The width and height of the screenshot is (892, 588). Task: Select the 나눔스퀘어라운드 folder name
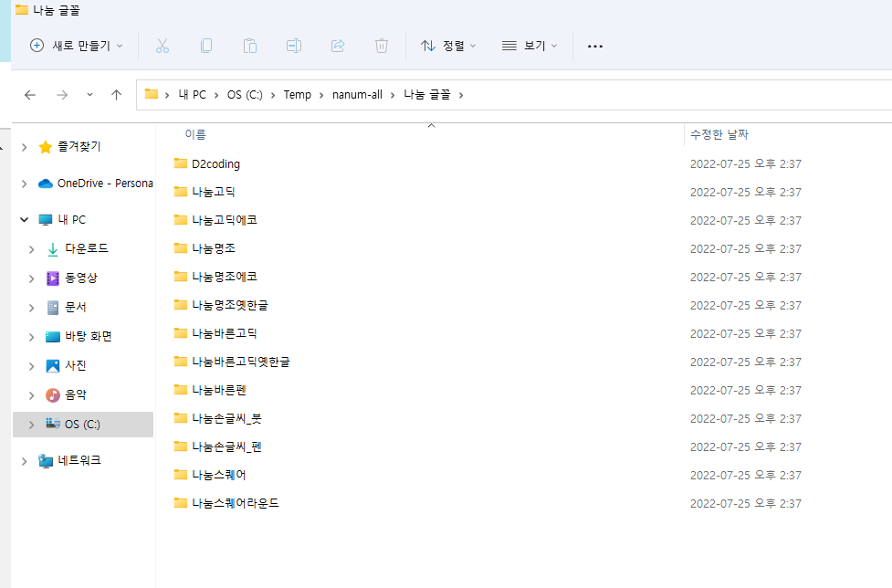point(236,503)
